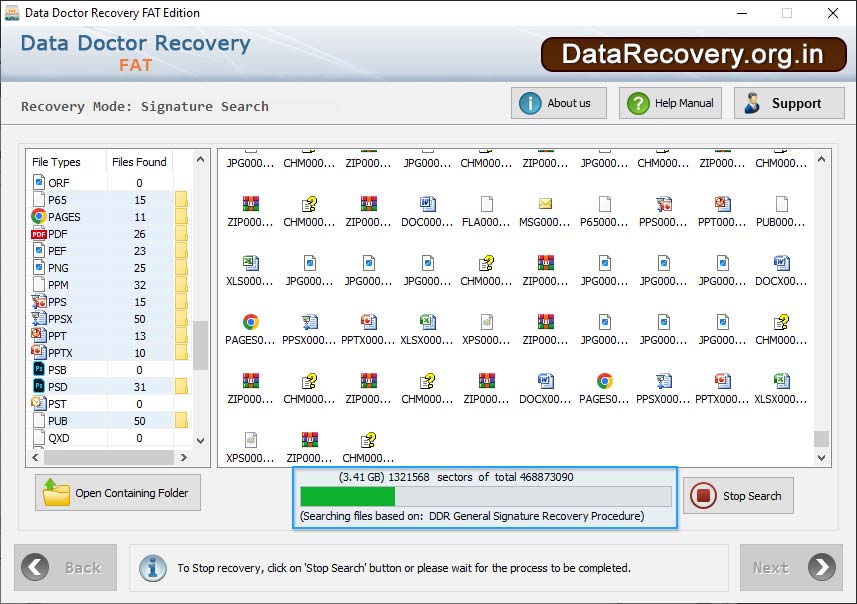Click the sectors progress text '(3.41 GB) 1321568'
The height and width of the screenshot is (604, 857).
click(x=384, y=477)
